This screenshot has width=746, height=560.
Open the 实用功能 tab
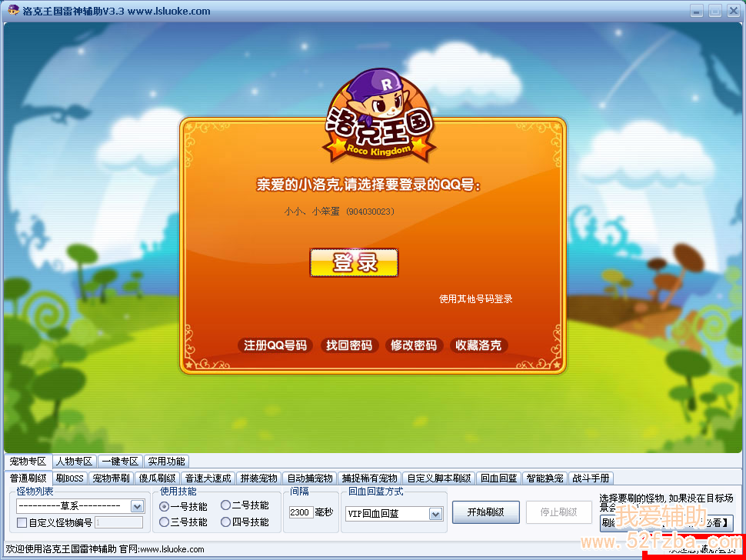click(166, 462)
